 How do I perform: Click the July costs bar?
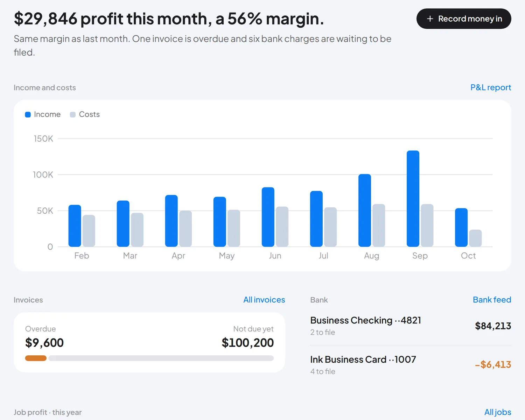point(330,227)
